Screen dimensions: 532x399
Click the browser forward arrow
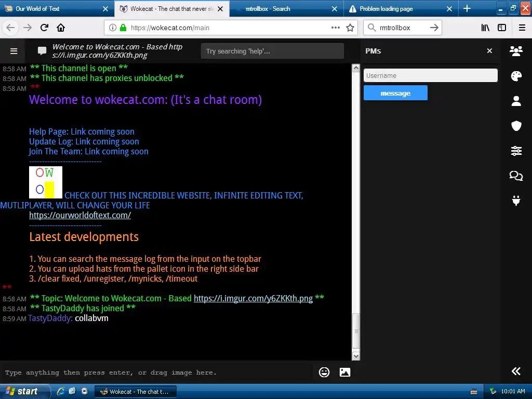pyautogui.click(x=28, y=28)
